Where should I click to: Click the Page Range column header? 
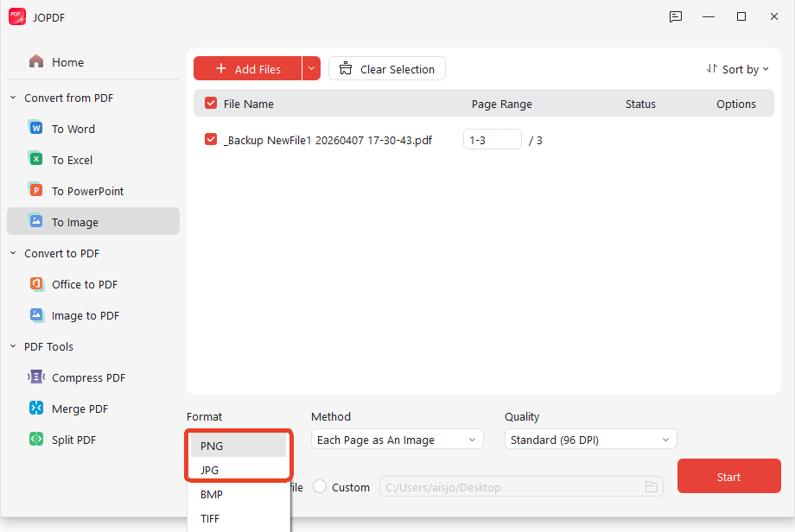(x=502, y=104)
